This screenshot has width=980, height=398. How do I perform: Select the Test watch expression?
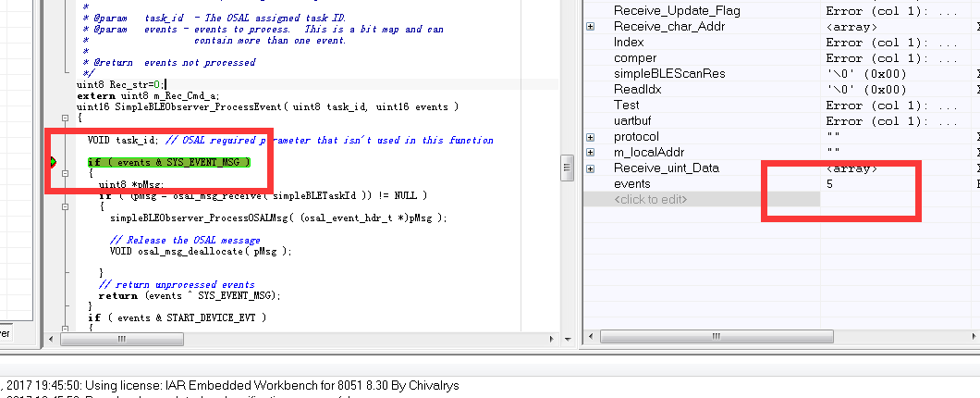(x=626, y=106)
